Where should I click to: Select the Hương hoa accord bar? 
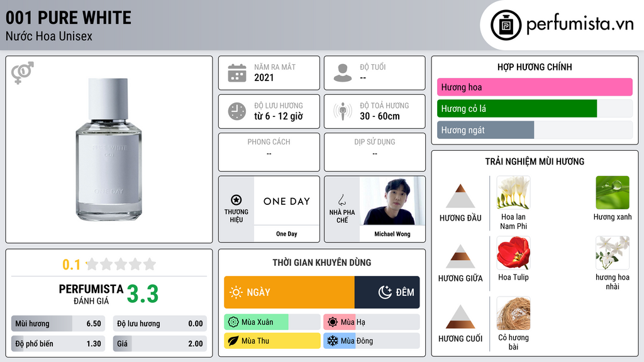tap(535, 87)
